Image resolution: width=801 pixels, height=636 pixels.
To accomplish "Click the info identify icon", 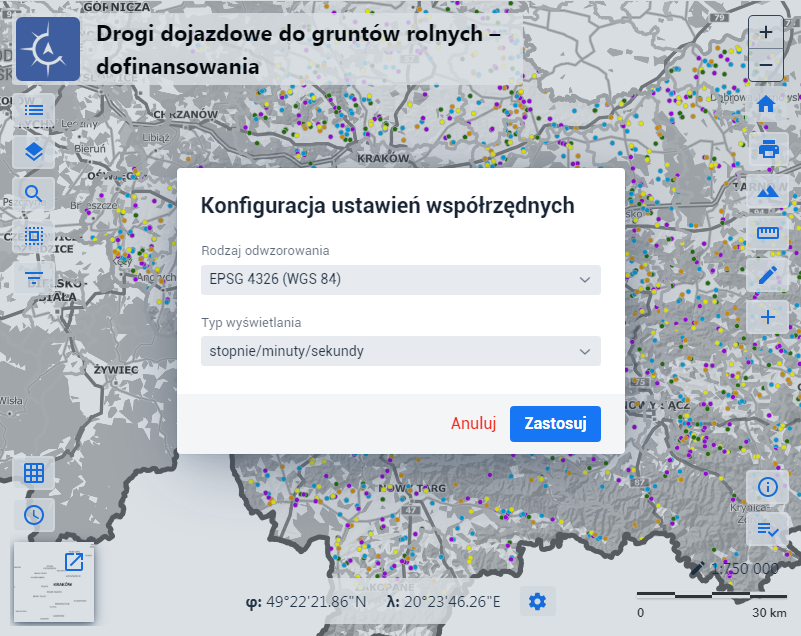I will [x=767, y=487].
